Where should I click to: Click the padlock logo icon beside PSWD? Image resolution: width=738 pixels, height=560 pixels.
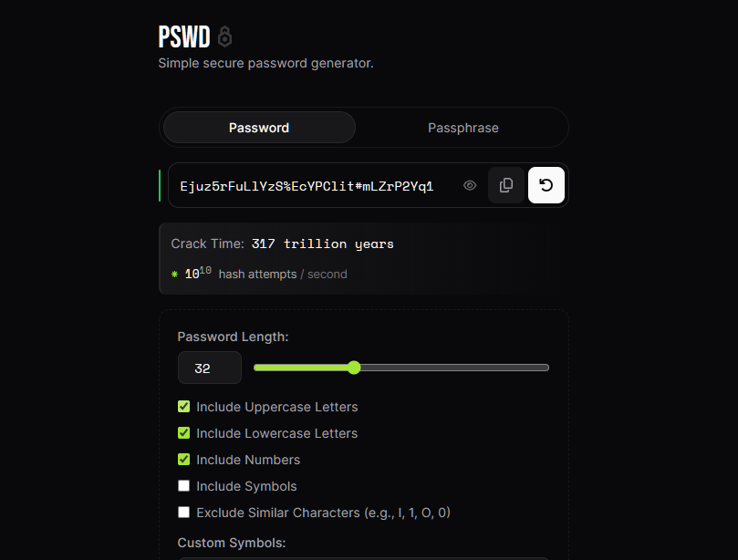pyautogui.click(x=225, y=36)
